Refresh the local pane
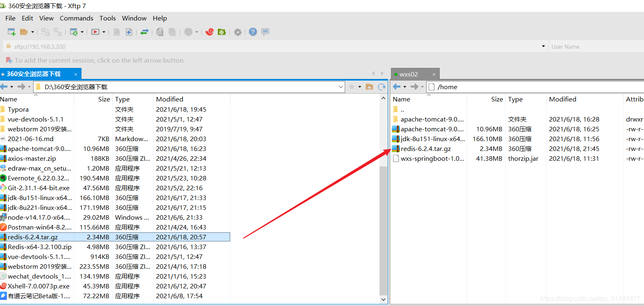This screenshot has height=306, width=644. pos(382,86)
